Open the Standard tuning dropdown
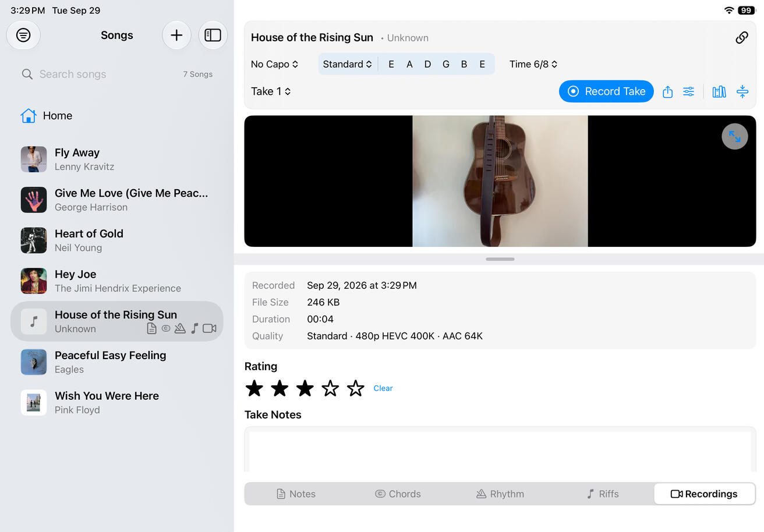The image size is (764, 532). tap(348, 64)
